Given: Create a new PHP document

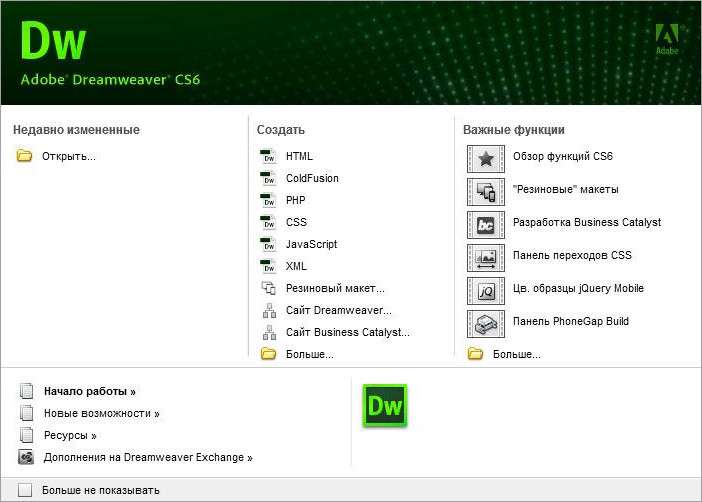Looking at the screenshot, I should pos(296,200).
